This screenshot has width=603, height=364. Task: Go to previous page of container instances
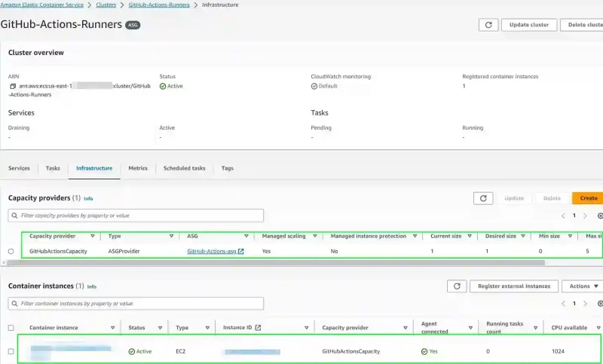pyautogui.click(x=563, y=304)
